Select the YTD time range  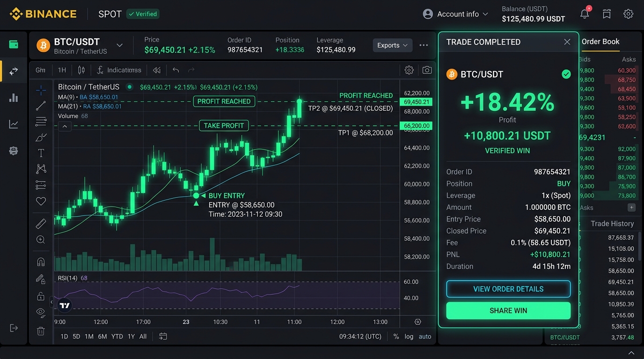[117, 337]
